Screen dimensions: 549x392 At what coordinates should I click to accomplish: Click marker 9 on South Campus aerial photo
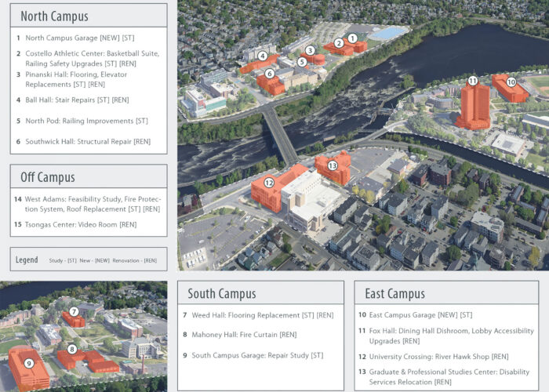click(x=29, y=363)
